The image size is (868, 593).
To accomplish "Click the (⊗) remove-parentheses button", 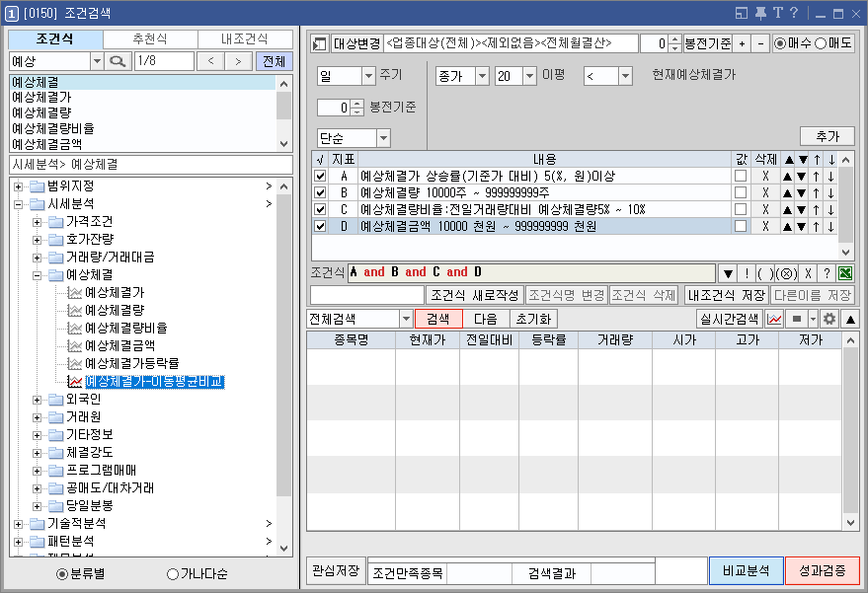I will [787, 272].
